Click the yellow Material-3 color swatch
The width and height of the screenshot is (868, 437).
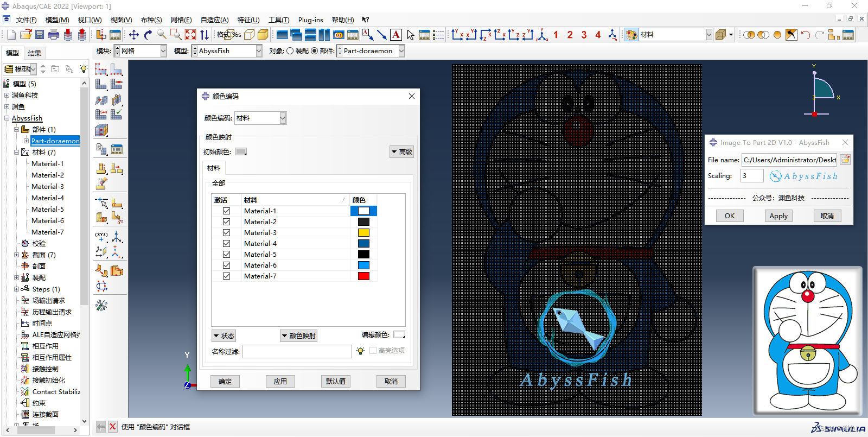pos(363,232)
